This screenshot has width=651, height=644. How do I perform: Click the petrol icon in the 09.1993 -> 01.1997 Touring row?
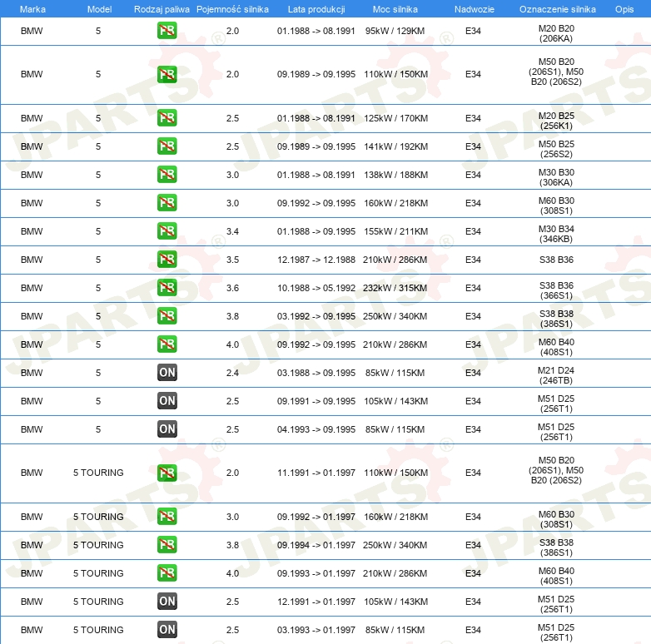click(x=166, y=572)
